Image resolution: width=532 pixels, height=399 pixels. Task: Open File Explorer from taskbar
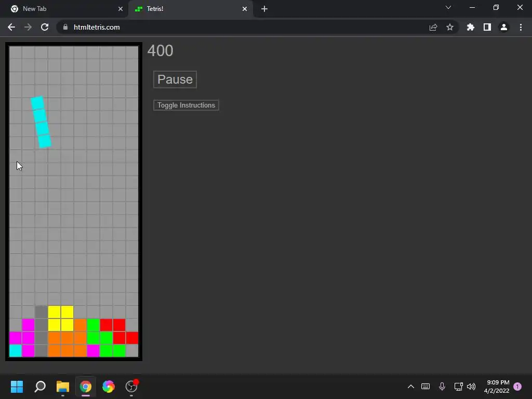pyautogui.click(x=63, y=387)
